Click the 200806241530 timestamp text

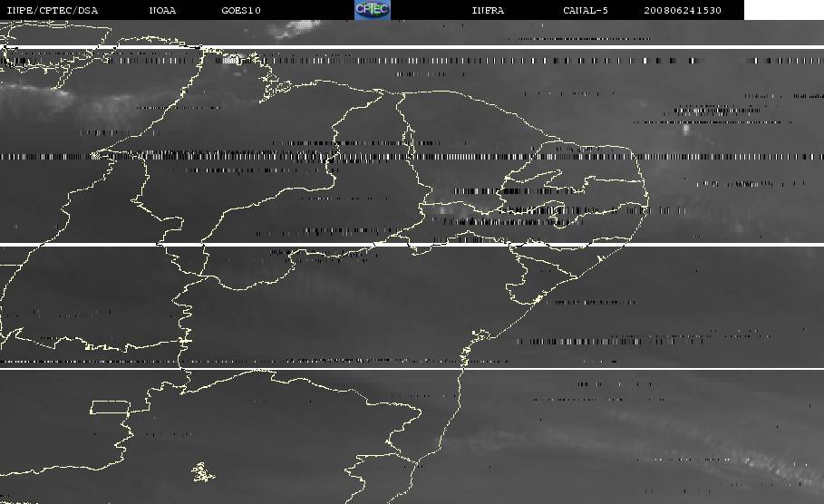[x=683, y=10]
